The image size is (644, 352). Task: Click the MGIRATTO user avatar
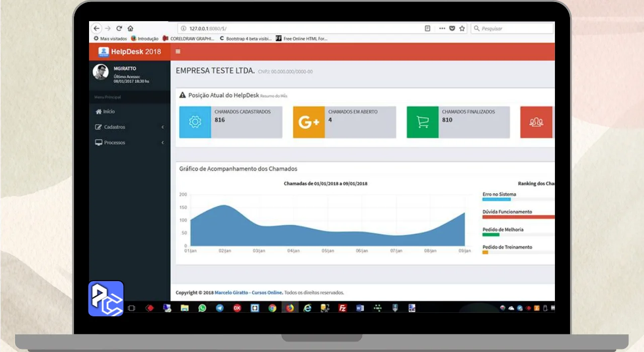click(x=101, y=72)
